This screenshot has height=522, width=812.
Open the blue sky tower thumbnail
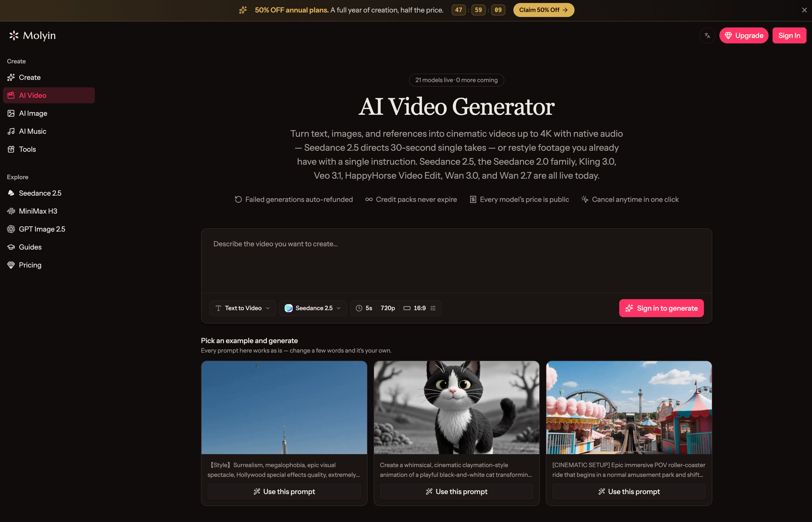click(284, 407)
